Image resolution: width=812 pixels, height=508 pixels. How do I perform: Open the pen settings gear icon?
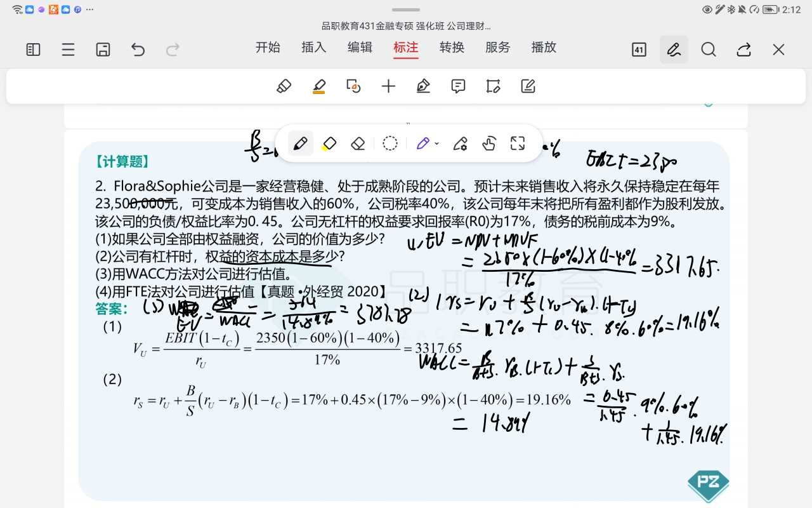(x=461, y=144)
